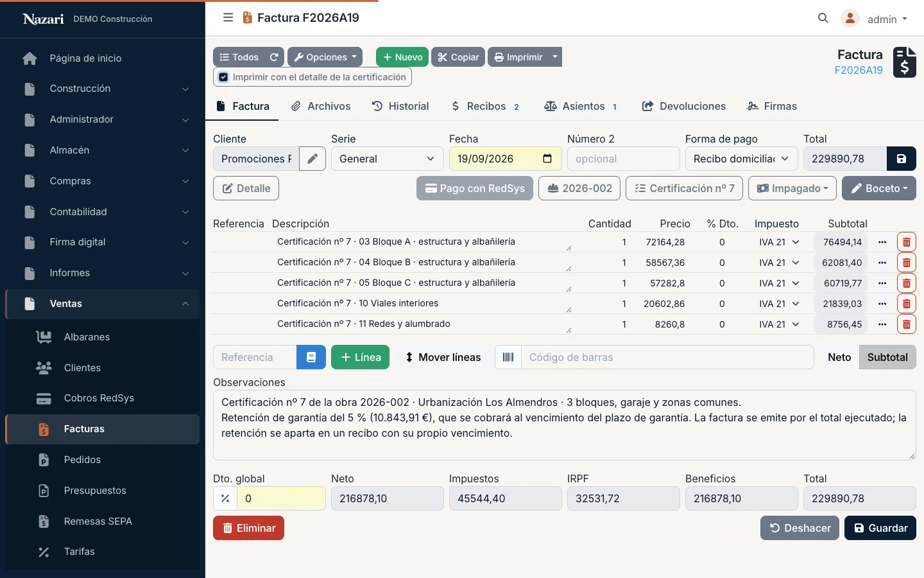This screenshot has height=578, width=924.
Task: Click the Guardar button
Action: 880,528
